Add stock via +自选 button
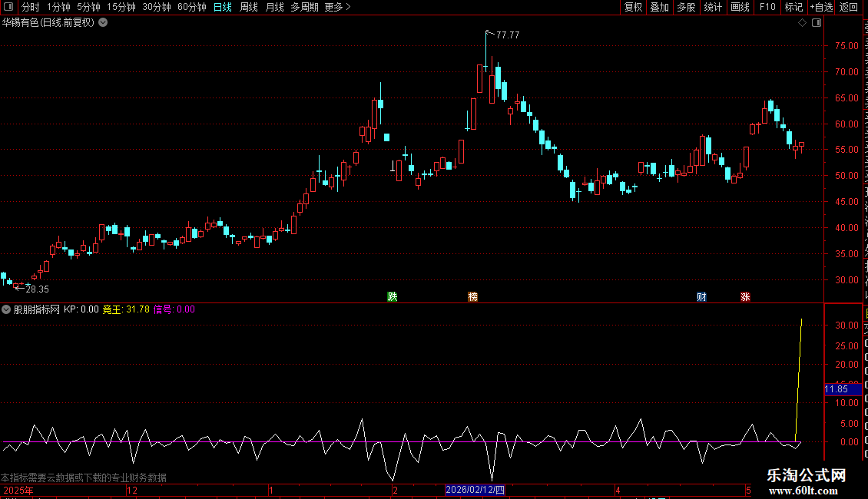The image size is (868, 499). [821, 7]
